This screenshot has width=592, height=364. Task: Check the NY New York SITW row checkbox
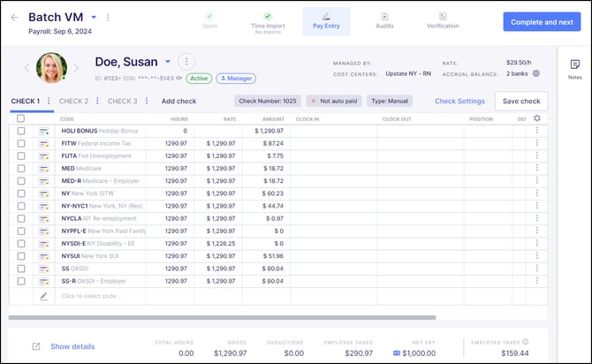21,193
